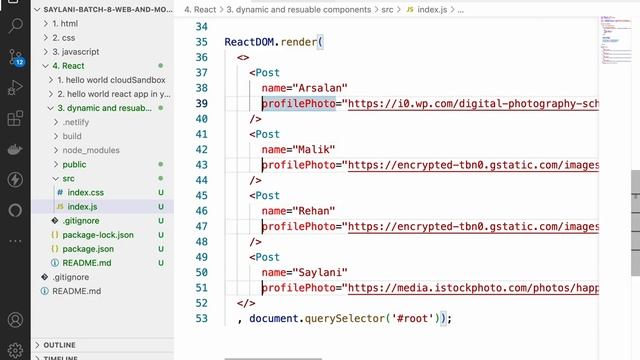Click line number 53 in the gutter
This screenshot has height=360, width=640.
[202, 318]
